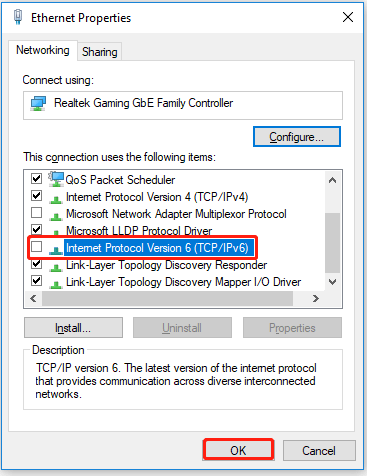Click the list's scroll down arrow

point(332,282)
